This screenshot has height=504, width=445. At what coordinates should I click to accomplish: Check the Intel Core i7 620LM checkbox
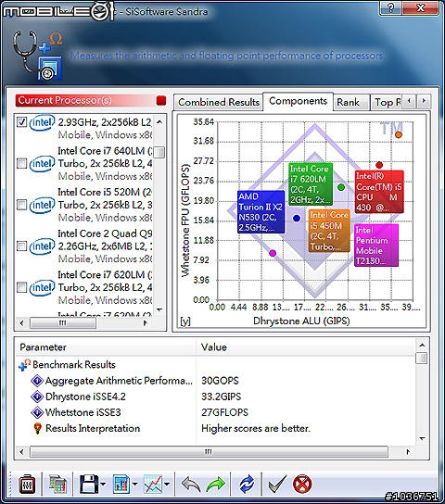pos(22,287)
